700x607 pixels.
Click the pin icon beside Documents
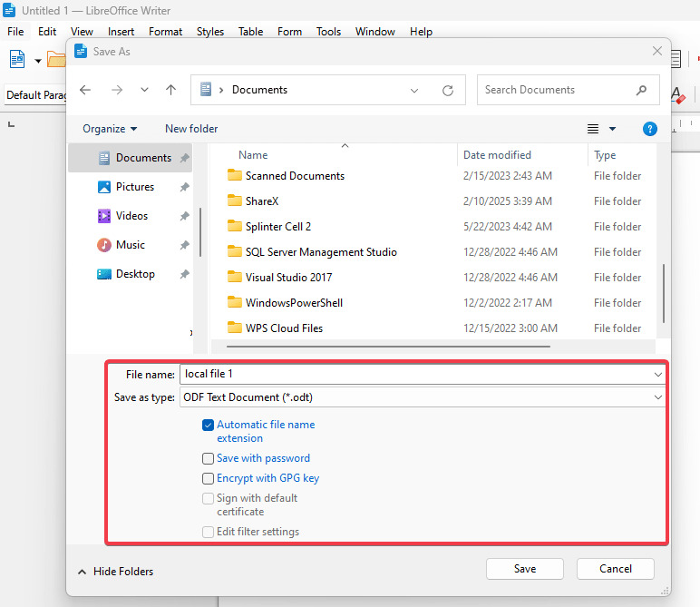click(184, 158)
